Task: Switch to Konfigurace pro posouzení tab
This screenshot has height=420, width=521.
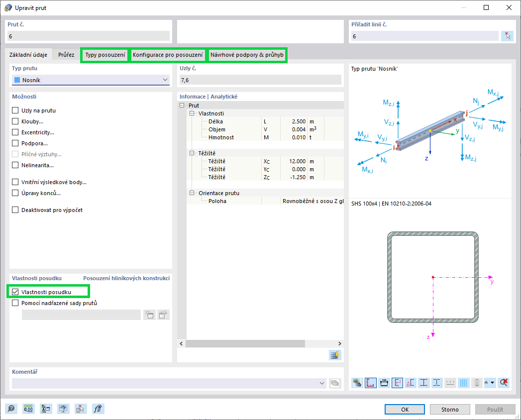Action: click(168, 55)
